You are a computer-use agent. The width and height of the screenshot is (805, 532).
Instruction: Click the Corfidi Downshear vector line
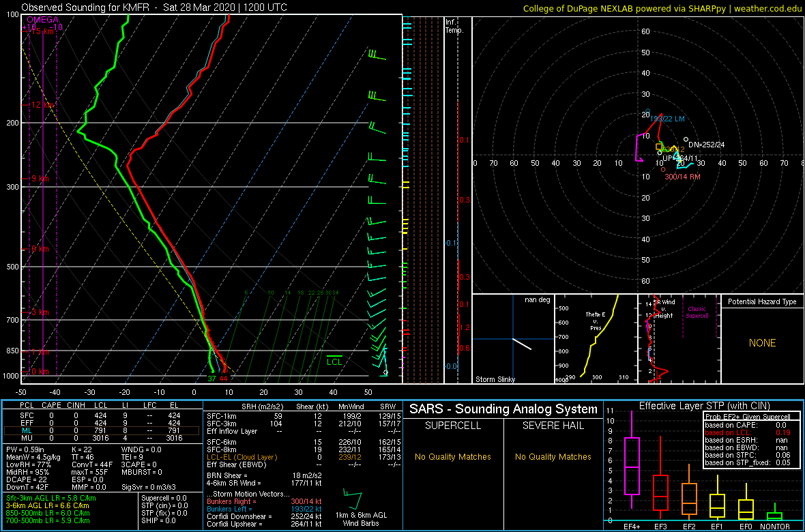265,516
